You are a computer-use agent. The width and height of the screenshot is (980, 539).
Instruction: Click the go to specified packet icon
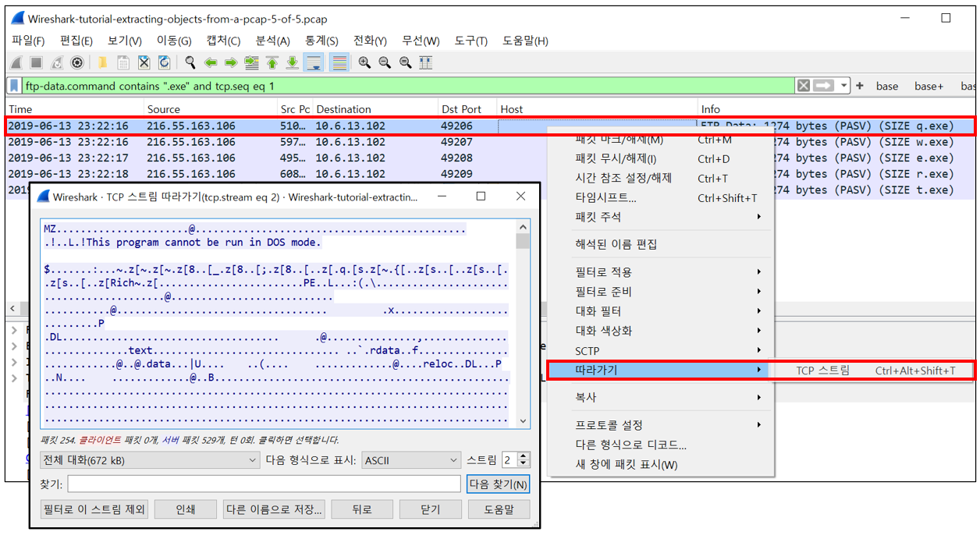tap(251, 62)
